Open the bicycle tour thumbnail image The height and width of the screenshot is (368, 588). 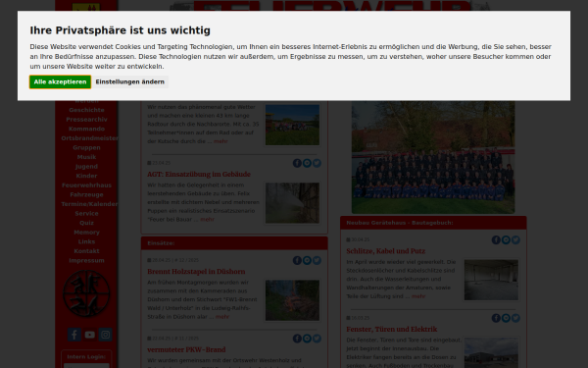point(292,125)
